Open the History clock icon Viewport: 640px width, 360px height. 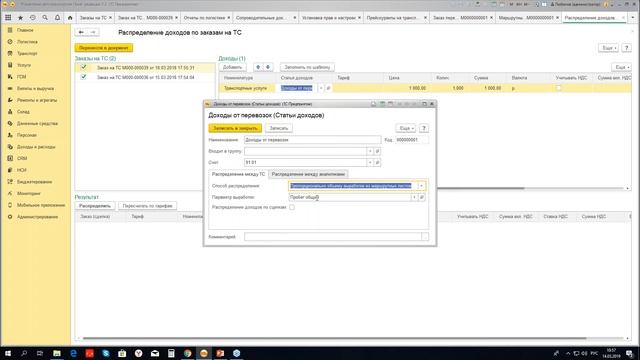coord(33,18)
